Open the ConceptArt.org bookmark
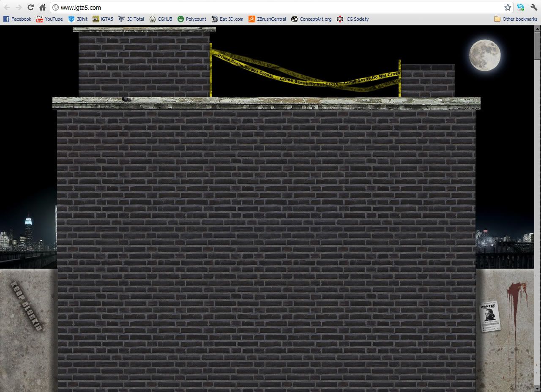The width and height of the screenshot is (541, 392). [x=311, y=19]
